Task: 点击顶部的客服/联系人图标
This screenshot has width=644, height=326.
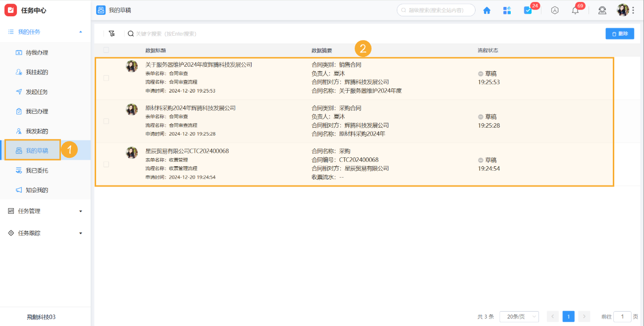Action: click(602, 10)
